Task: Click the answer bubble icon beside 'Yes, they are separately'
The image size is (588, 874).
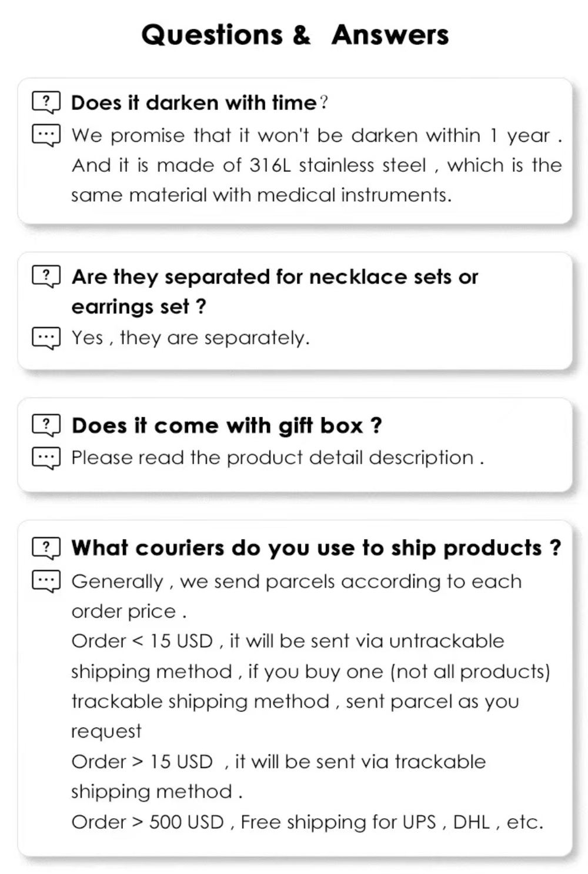Action: coord(46,338)
